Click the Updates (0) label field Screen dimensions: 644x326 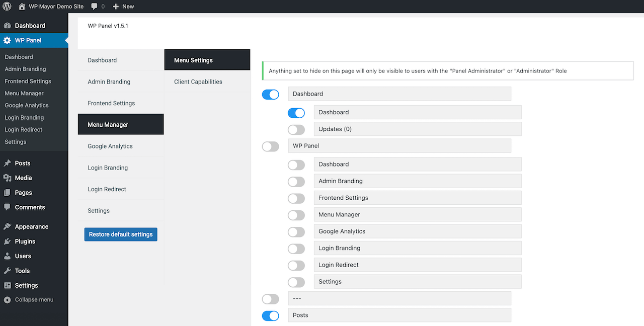(x=418, y=129)
